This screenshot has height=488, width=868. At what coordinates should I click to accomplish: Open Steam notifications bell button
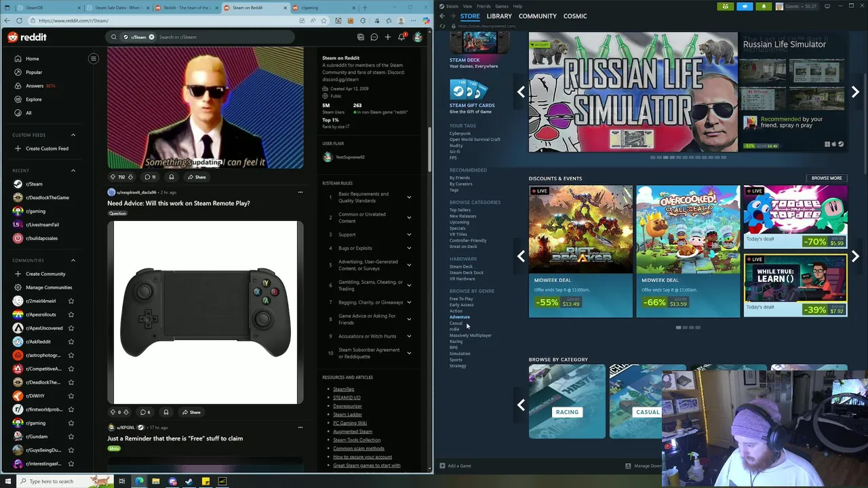764,6
